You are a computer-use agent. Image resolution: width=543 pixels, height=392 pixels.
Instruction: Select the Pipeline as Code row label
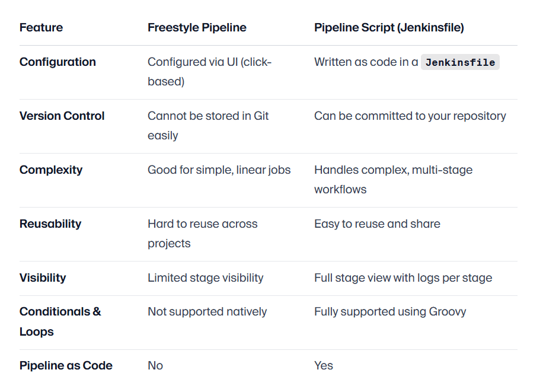[66, 366]
